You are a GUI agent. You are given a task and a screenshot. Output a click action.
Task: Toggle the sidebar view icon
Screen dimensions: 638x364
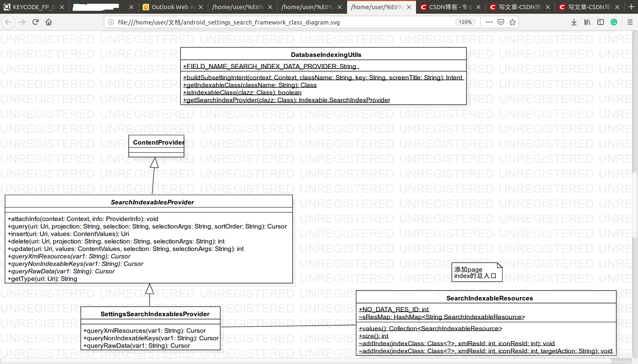click(x=601, y=22)
